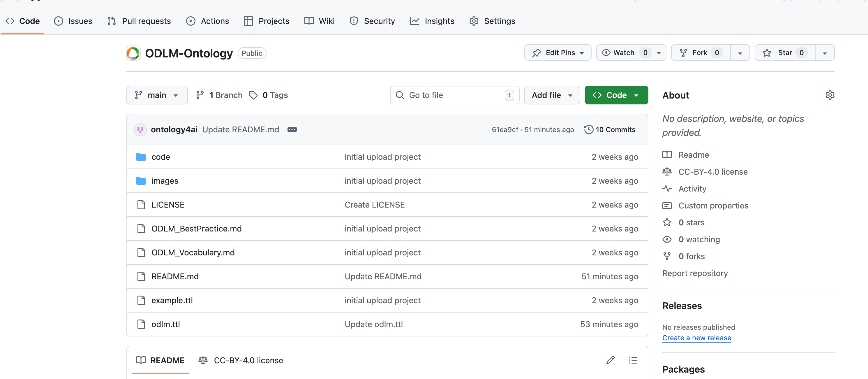Image resolution: width=868 pixels, height=379 pixels.
Task: View commit history clock icon
Action: pyautogui.click(x=588, y=129)
